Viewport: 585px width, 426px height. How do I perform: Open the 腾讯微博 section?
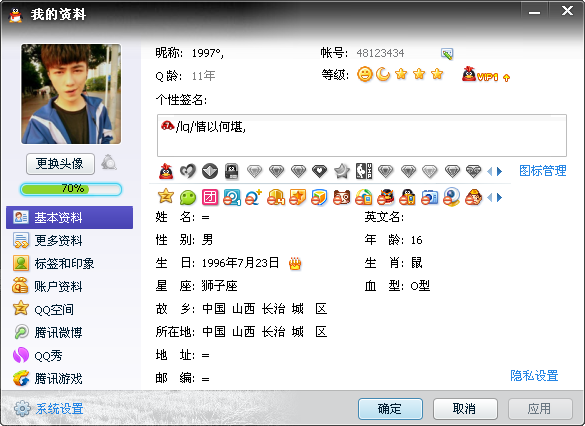69,332
